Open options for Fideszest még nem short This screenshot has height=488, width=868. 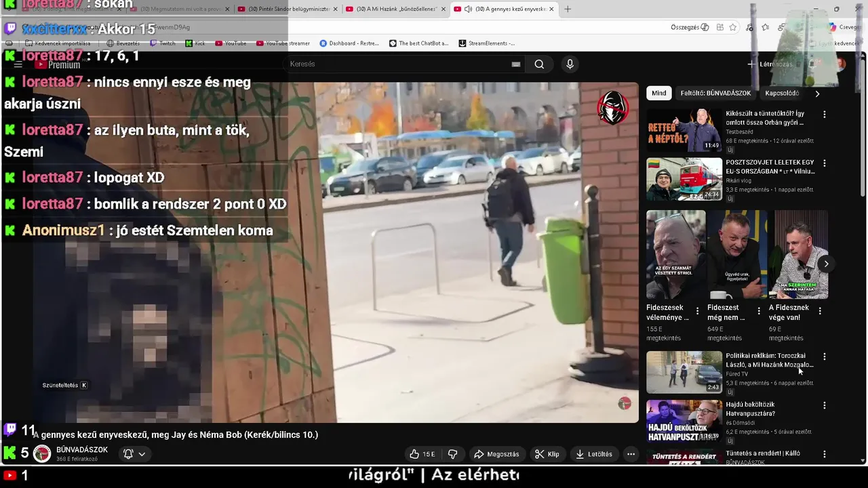pos(759,311)
